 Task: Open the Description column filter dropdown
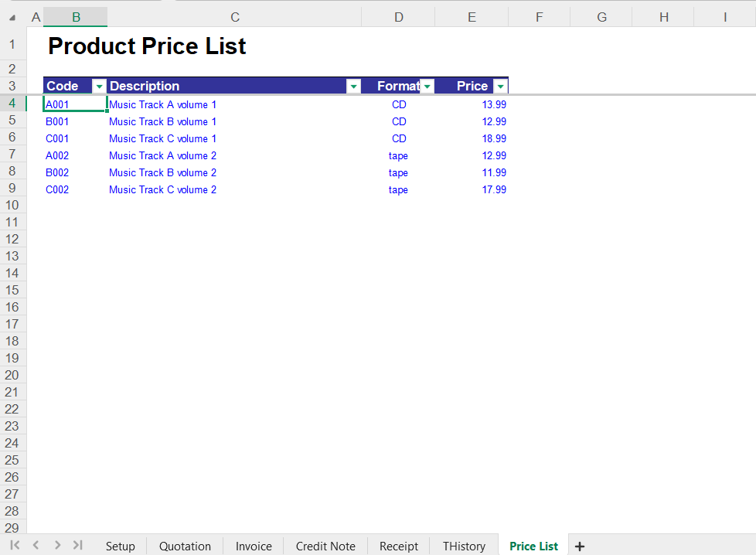[353, 86]
